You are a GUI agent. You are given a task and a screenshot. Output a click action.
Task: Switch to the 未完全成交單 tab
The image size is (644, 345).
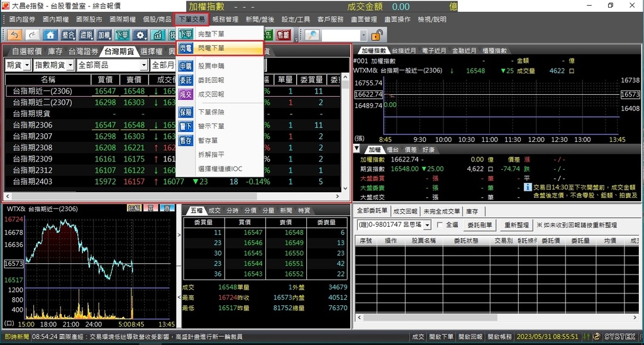pyautogui.click(x=441, y=211)
